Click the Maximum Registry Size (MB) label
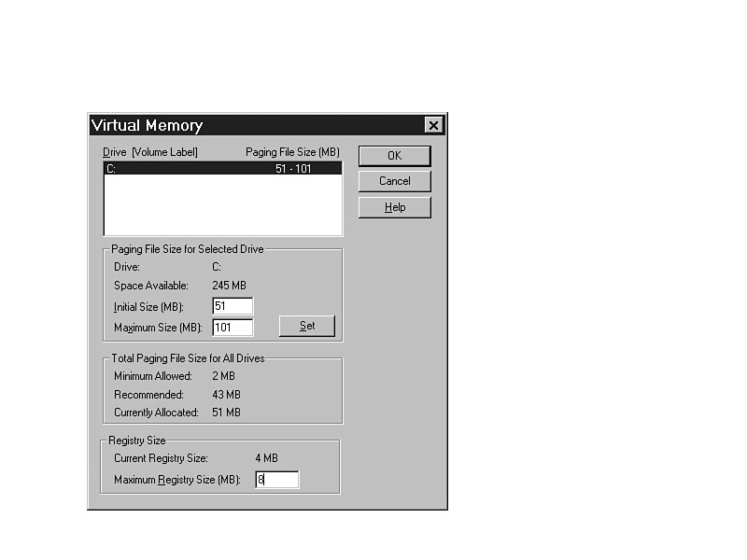The image size is (747, 560). point(177,480)
